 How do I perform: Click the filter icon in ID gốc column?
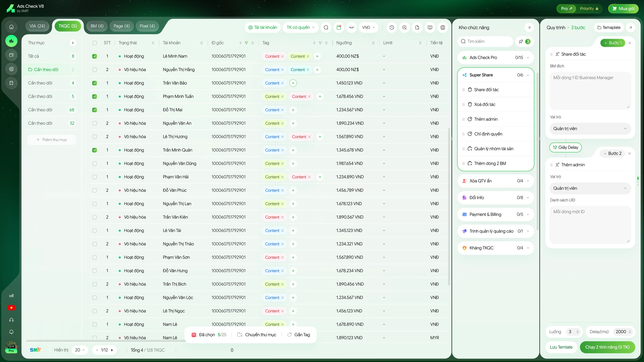247,43
